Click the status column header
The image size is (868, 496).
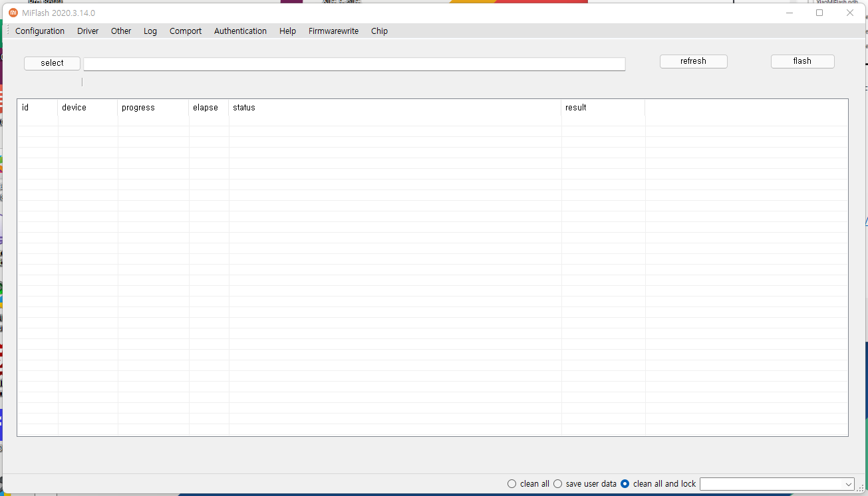[x=395, y=108]
